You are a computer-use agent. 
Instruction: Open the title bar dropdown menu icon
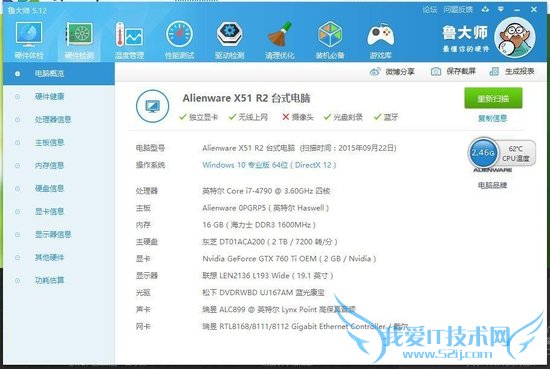[x=501, y=9]
